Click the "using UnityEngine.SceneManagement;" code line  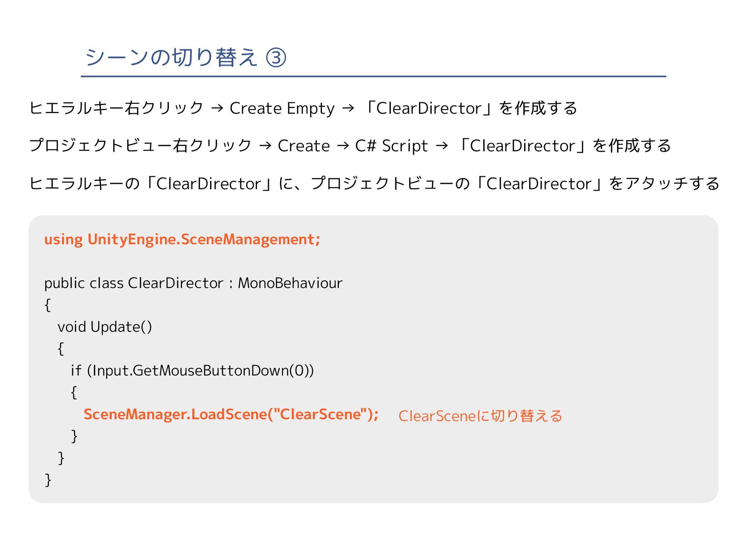182,239
